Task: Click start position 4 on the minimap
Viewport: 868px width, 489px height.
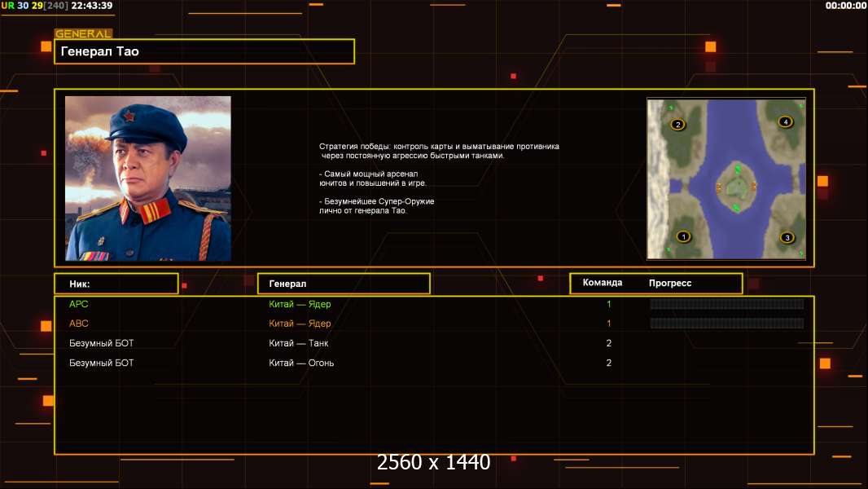Action: pyautogui.click(x=785, y=121)
